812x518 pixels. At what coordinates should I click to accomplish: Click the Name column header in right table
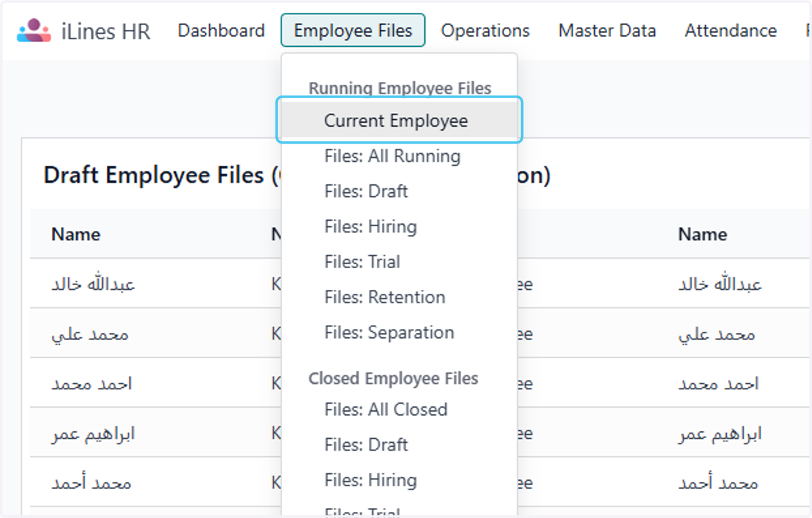[702, 234]
